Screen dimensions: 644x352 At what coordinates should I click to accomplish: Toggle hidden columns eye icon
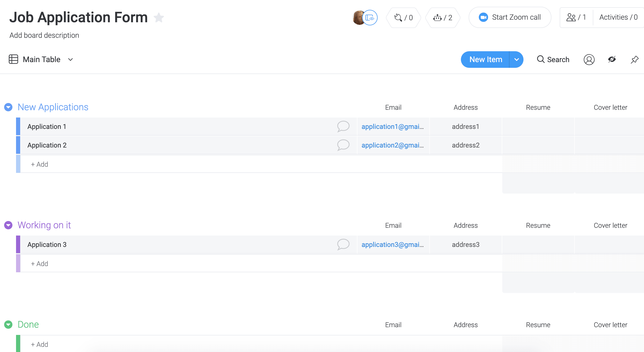(x=612, y=60)
